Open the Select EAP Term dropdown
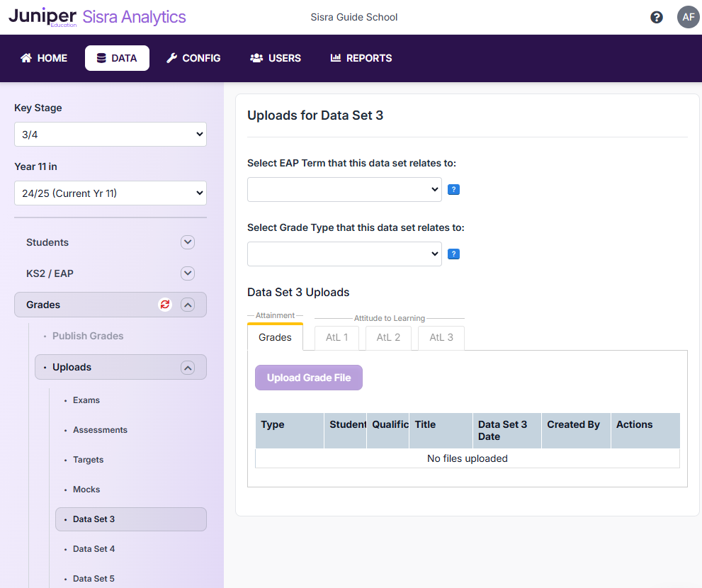 click(x=344, y=190)
